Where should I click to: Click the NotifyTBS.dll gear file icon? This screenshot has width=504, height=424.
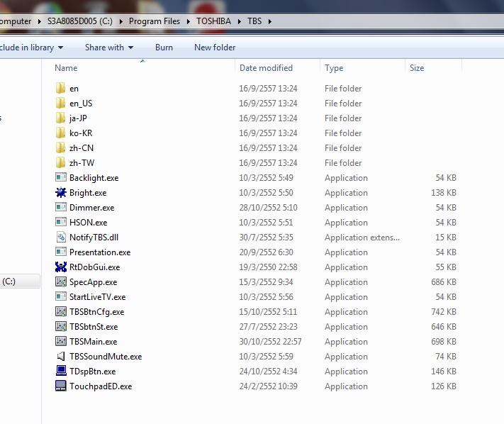[x=61, y=237]
